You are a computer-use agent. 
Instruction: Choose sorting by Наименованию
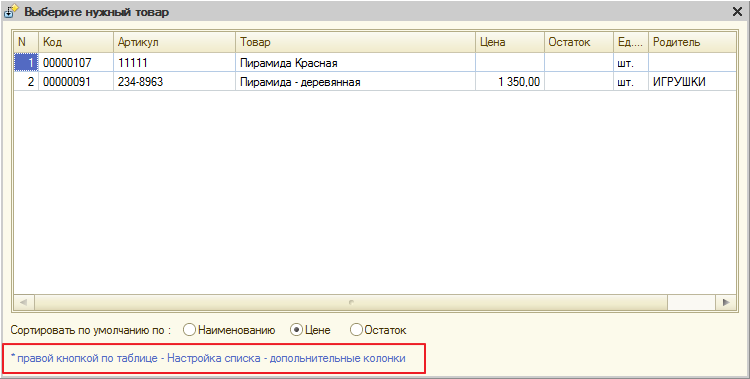pos(230,330)
